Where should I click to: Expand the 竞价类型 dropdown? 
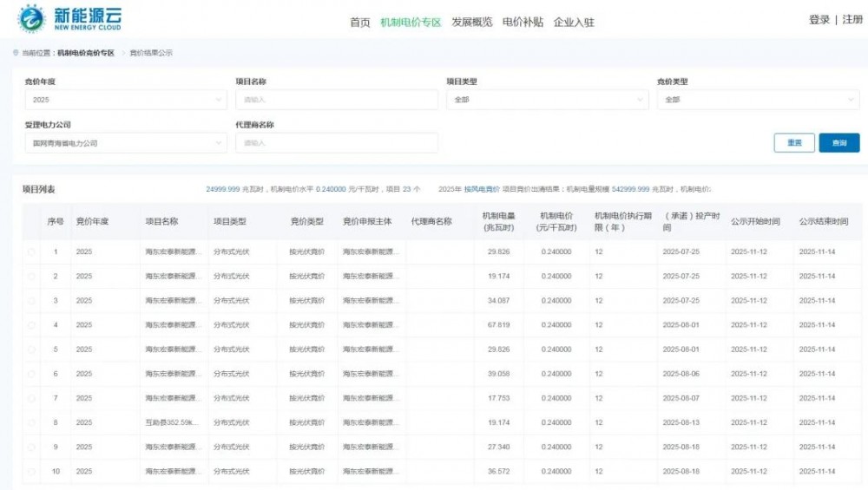758,100
